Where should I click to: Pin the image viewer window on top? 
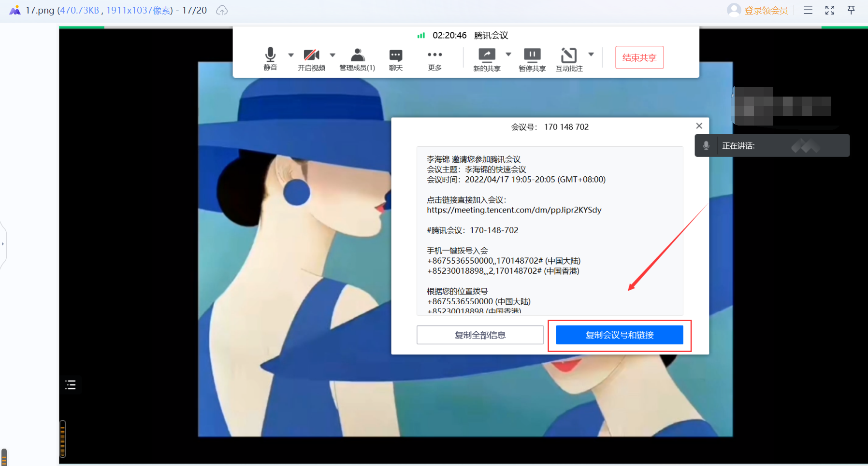point(851,10)
